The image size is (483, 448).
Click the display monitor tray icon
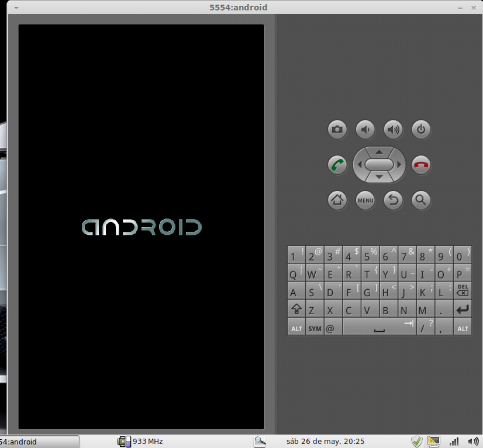(x=433, y=442)
